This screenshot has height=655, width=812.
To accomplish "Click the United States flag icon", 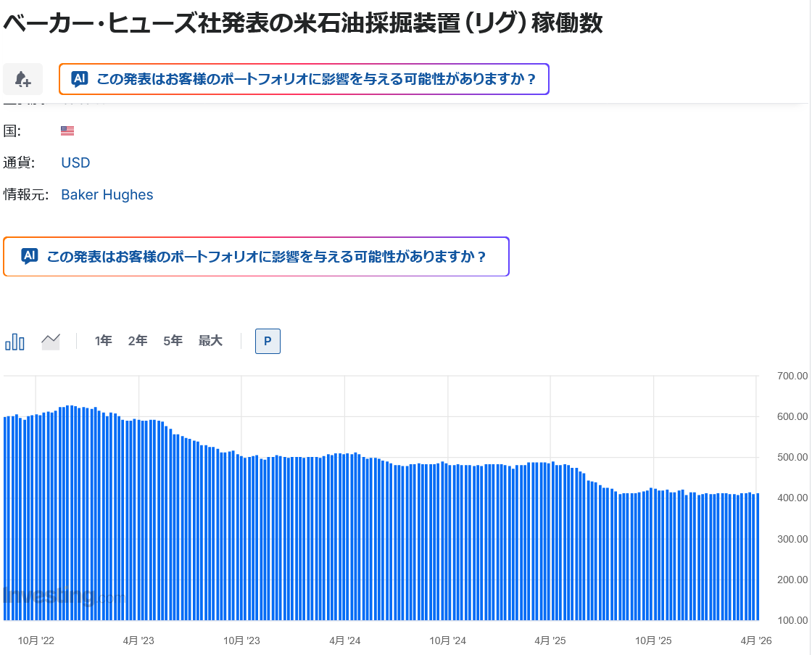I will tap(67, 131).
